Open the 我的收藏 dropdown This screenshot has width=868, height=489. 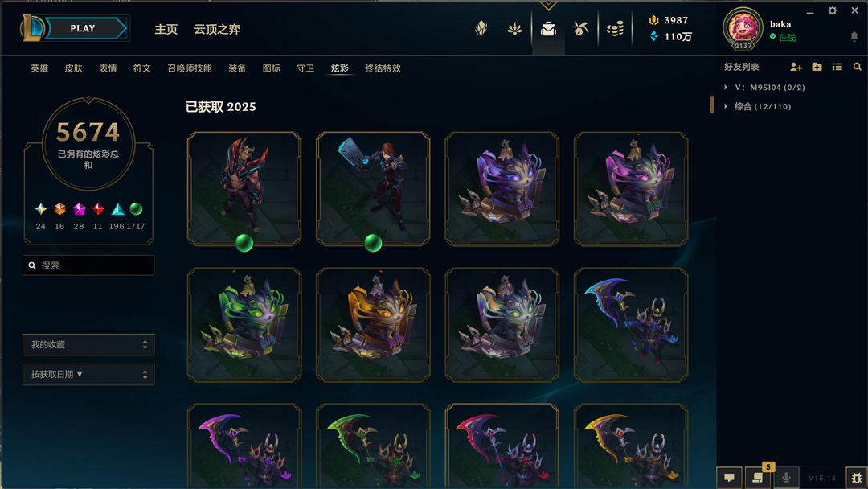pyautogui.click(x=88, y=344)
